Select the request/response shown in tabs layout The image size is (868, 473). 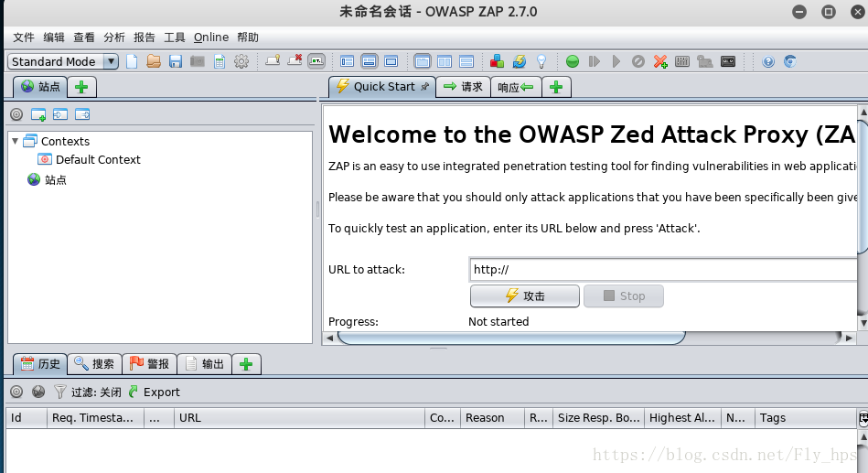point(423,61)
